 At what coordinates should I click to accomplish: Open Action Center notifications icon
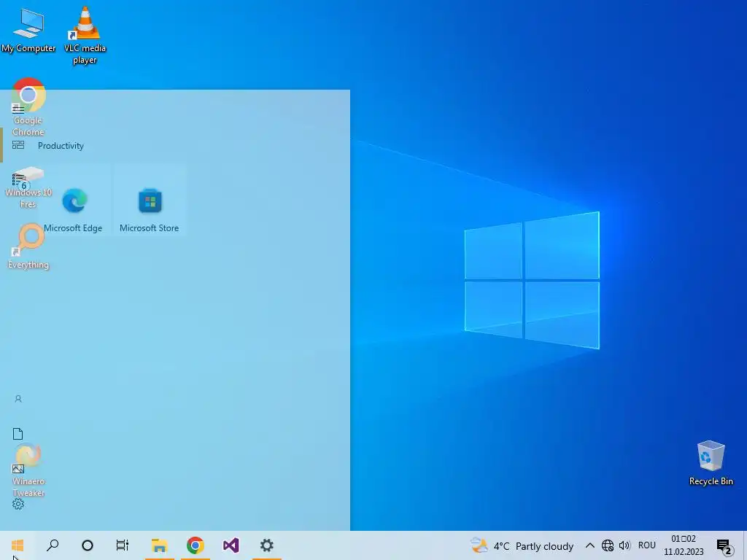(x=724, y=546)
